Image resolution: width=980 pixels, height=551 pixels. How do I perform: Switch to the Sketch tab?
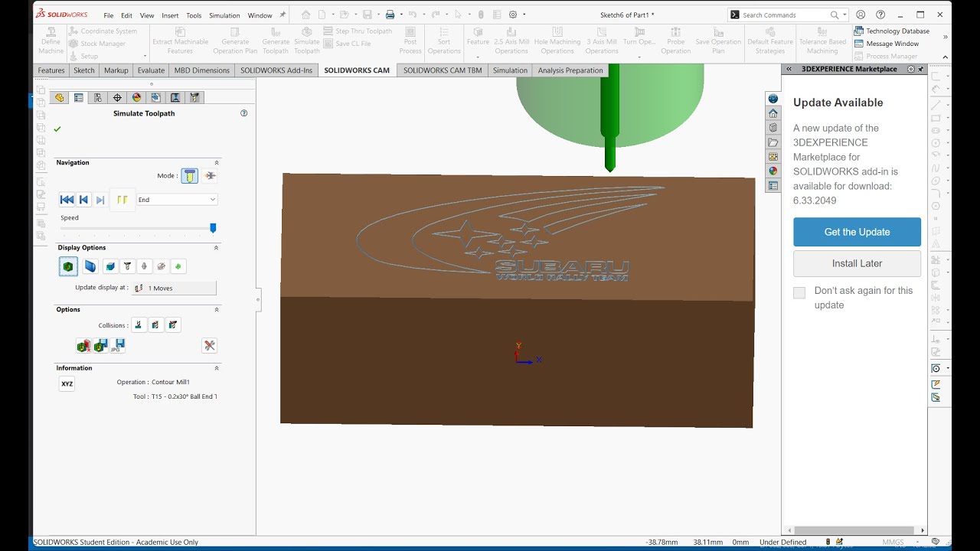coord(84,70)
